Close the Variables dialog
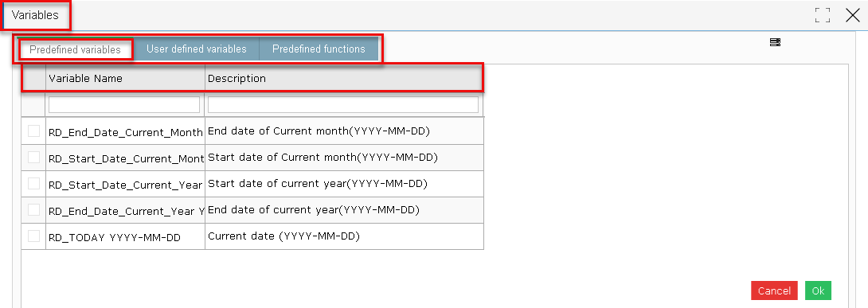The height and width of the screenshot is (308, 868). click(853, 15)
